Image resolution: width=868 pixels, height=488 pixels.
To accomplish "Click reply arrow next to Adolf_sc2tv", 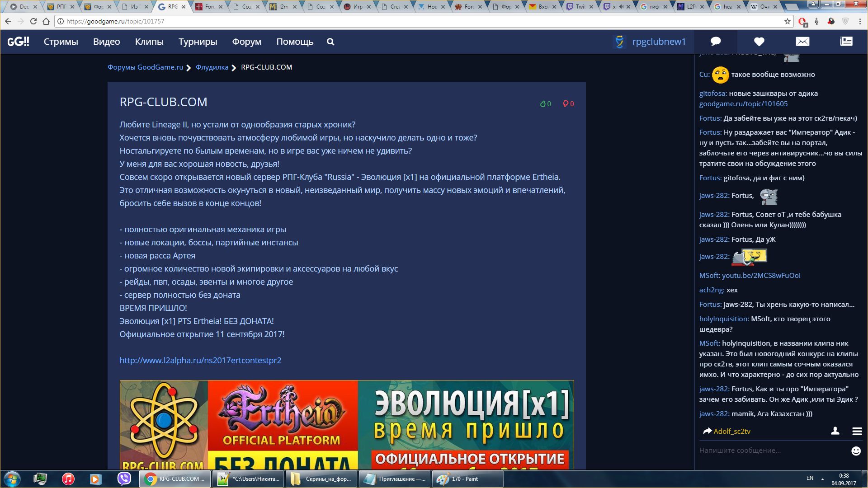I will 707,431.
